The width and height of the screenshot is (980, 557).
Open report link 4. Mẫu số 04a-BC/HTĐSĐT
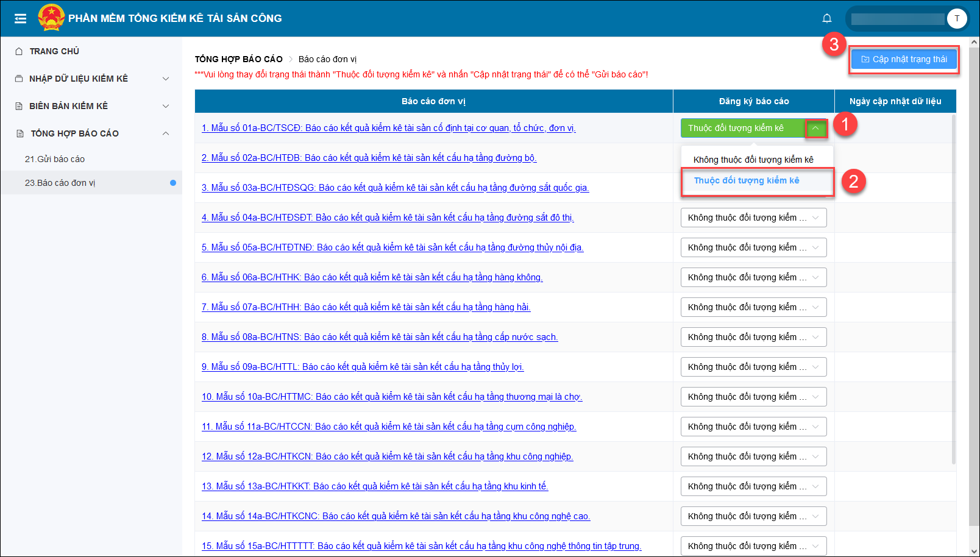[x=388, y=218]
